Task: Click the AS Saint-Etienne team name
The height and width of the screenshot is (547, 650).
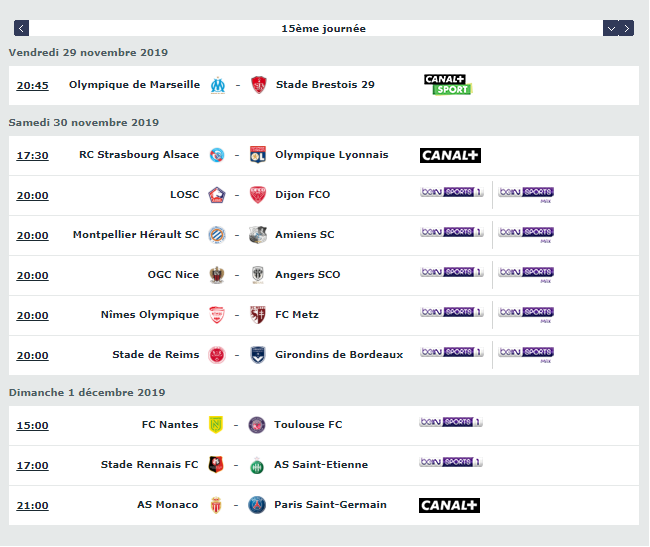Action: (x=321, y=465)
